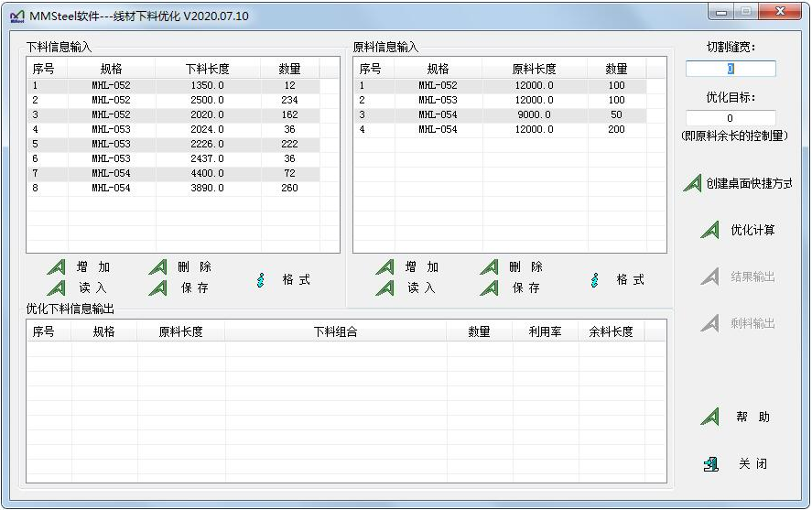Click the 关闭 exit door icon
The width and height of the screenshot is (812, 510).
[711, 464]
